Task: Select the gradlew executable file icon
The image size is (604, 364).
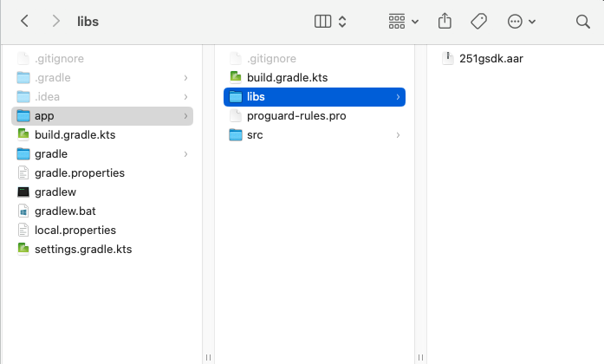Action: (24, 192)
